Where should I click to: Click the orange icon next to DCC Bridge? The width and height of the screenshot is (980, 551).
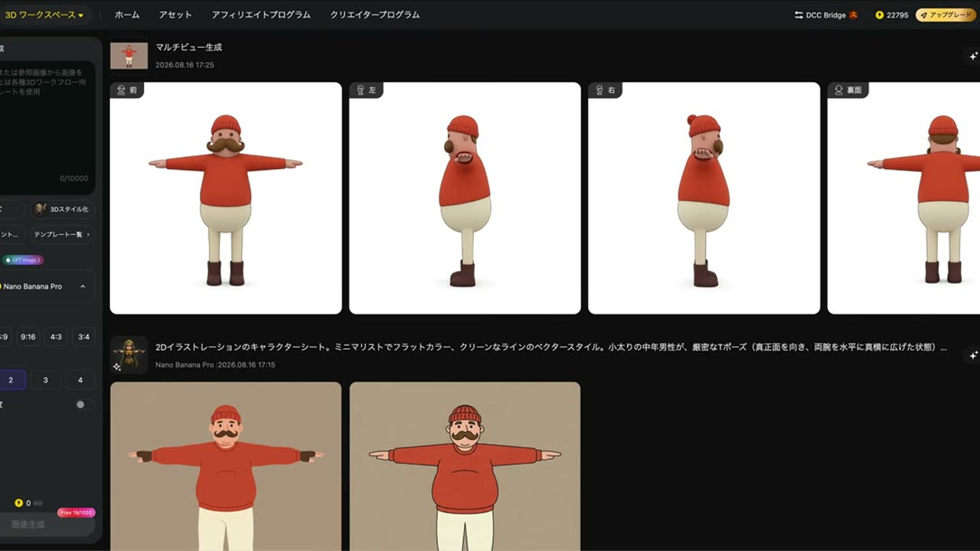coord(853,15)
